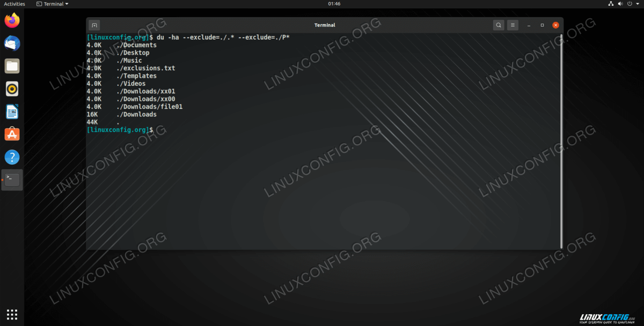Open Firefox from the dock

[12, 20]
